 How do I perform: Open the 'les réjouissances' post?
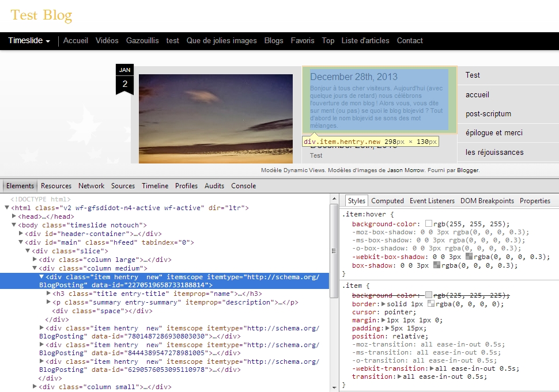tap(494, 153)
